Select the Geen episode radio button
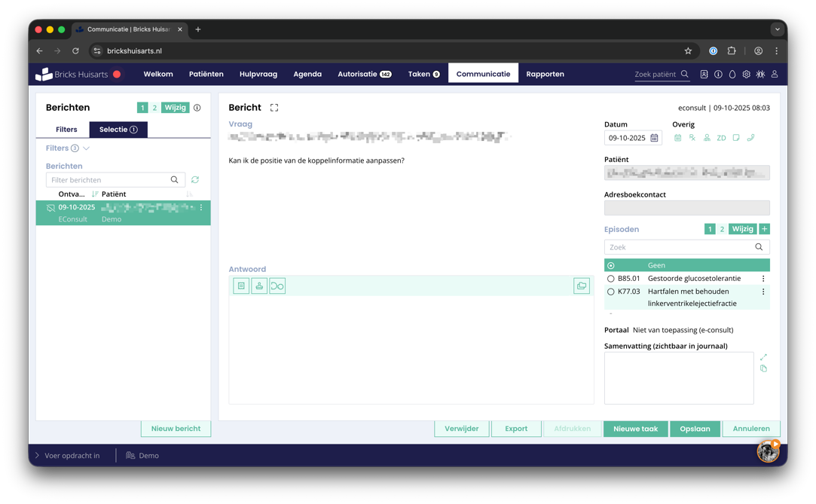The height and width of the screenshot is (504, 816). pyautogui.click(x=611, y=265)
